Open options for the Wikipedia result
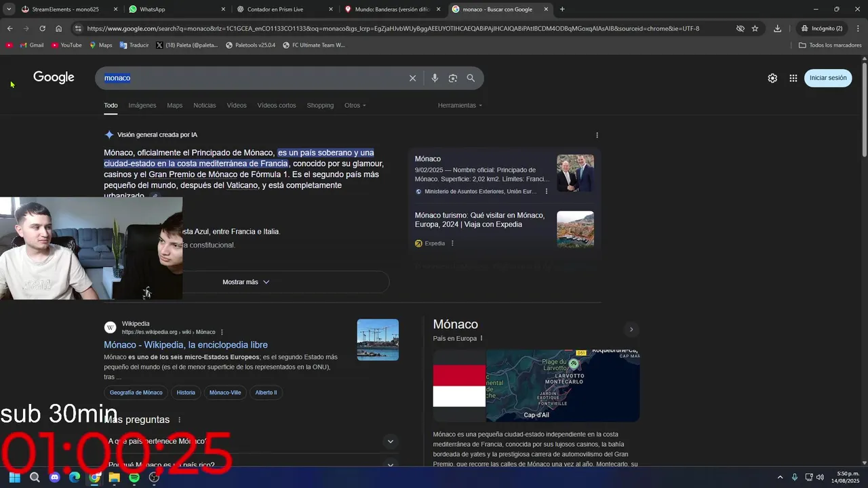868x488 pixels. click(222, 332)
